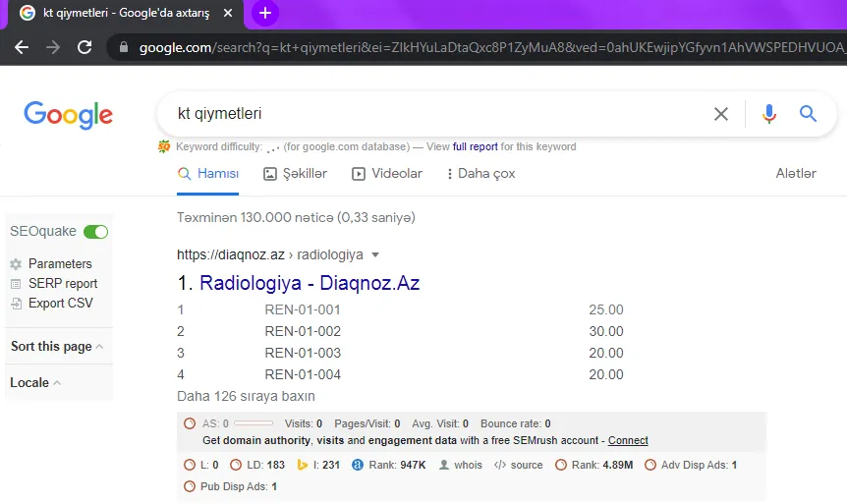847x504 pixels.
Task: Click the browser forward arrow
Action: tap(53, 47)
